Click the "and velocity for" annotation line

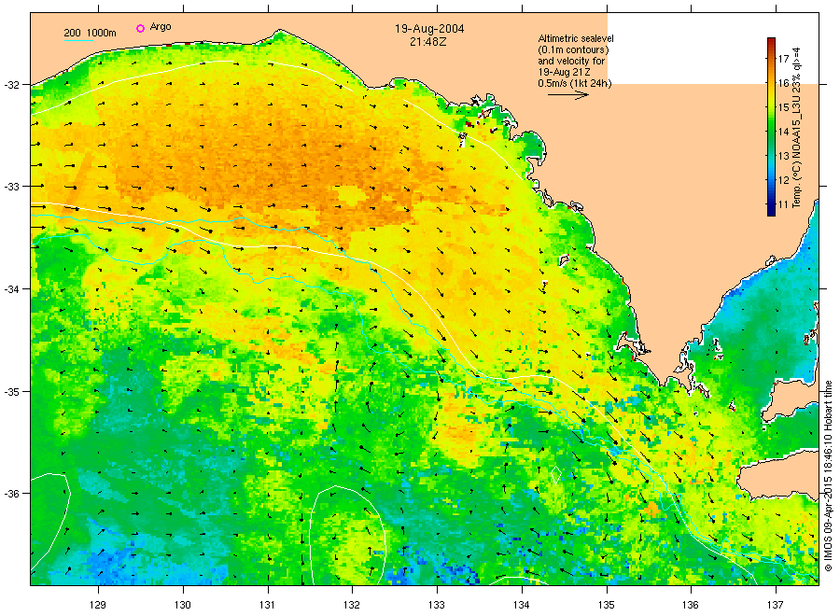571,61
